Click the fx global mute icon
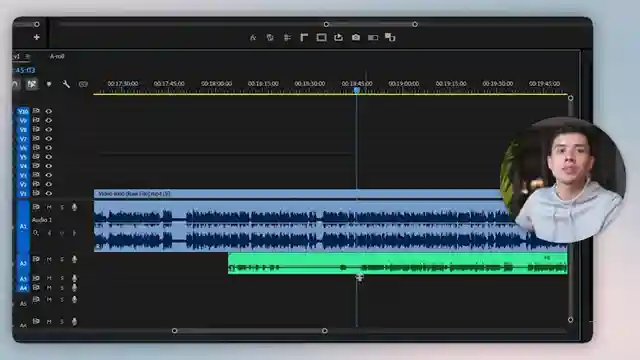This screenshot has height=360, width=640. pos(253,38)
